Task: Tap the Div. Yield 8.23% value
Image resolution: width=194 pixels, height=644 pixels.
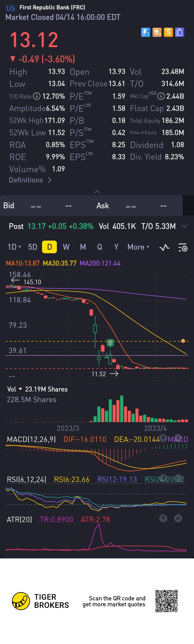Action: (175, 157)
